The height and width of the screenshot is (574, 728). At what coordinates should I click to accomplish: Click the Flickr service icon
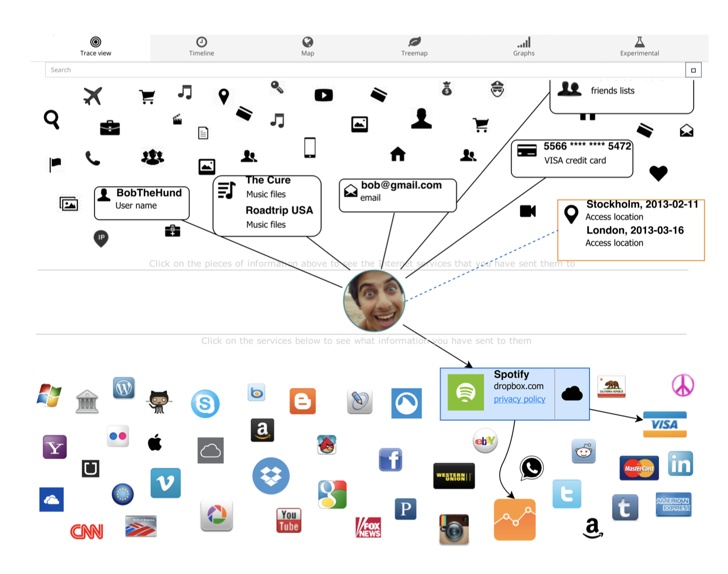coord(118,436)
